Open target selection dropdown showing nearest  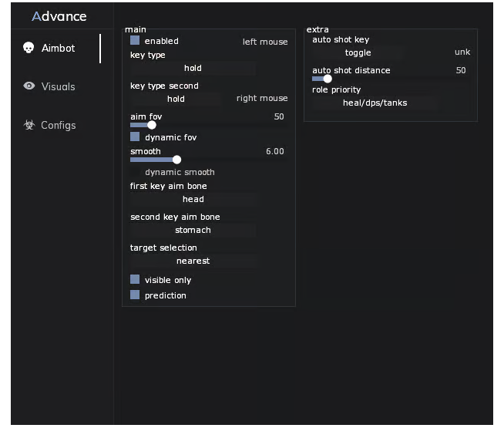[x=193, y=261]
